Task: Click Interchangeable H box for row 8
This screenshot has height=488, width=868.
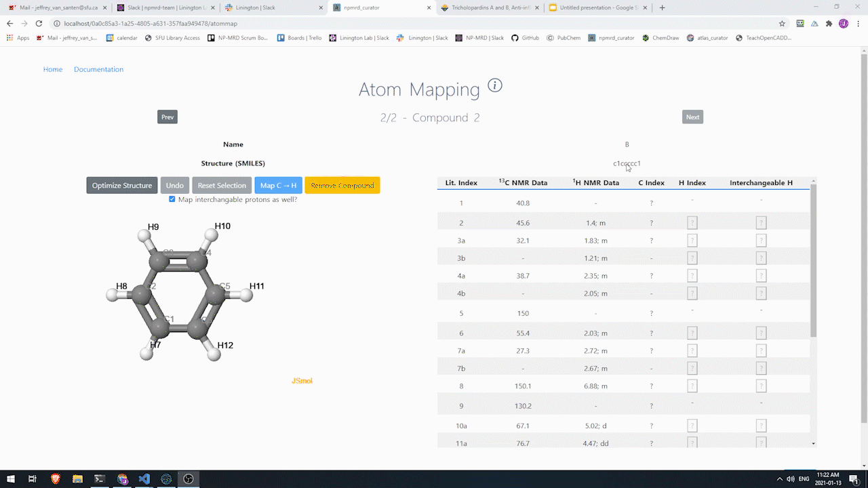Action: [x=761, y=386]
